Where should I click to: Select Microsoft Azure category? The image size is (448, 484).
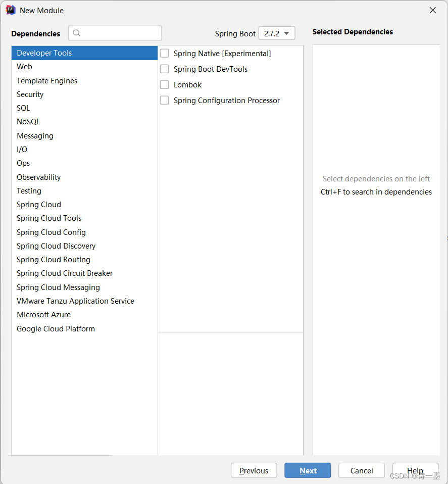[84, 315]
